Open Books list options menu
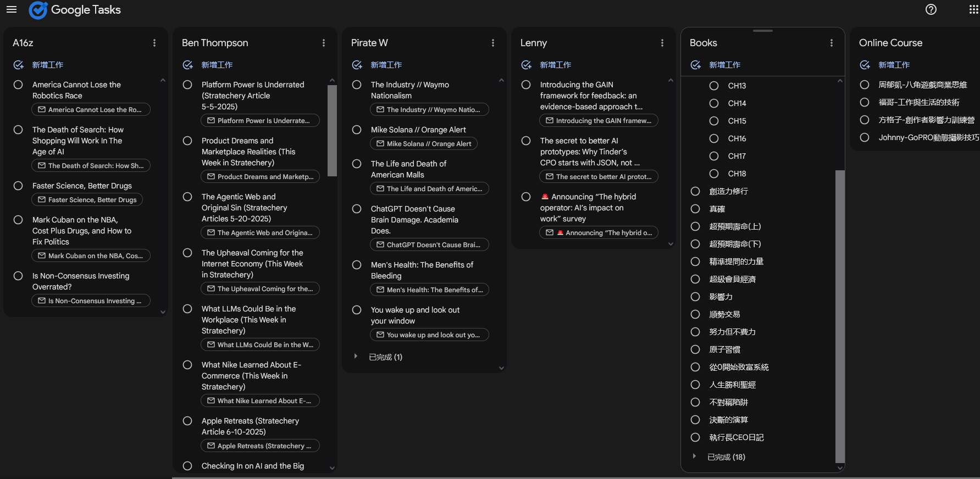Viewport: 980px width, 479px height. (x=832, y=43)
